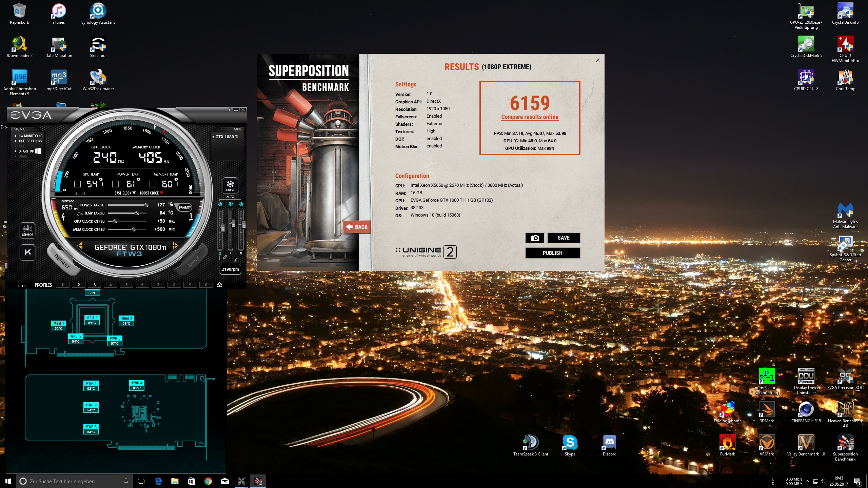Click the voltage lightning bolt icon

click(x=63, y=217)
